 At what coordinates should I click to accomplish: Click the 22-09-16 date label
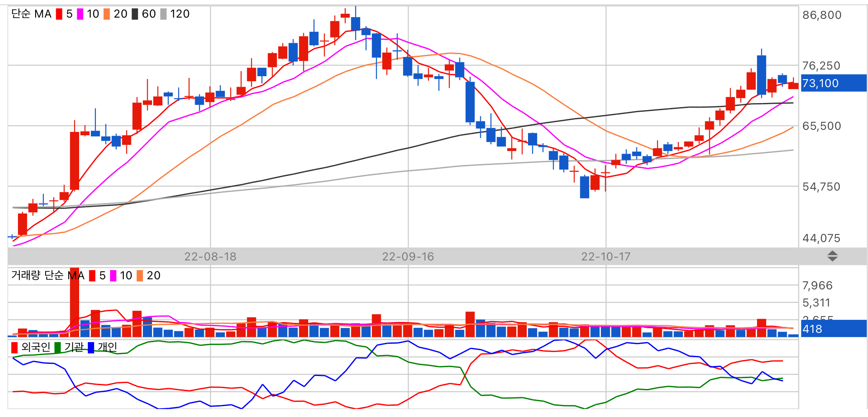(408, 257)
